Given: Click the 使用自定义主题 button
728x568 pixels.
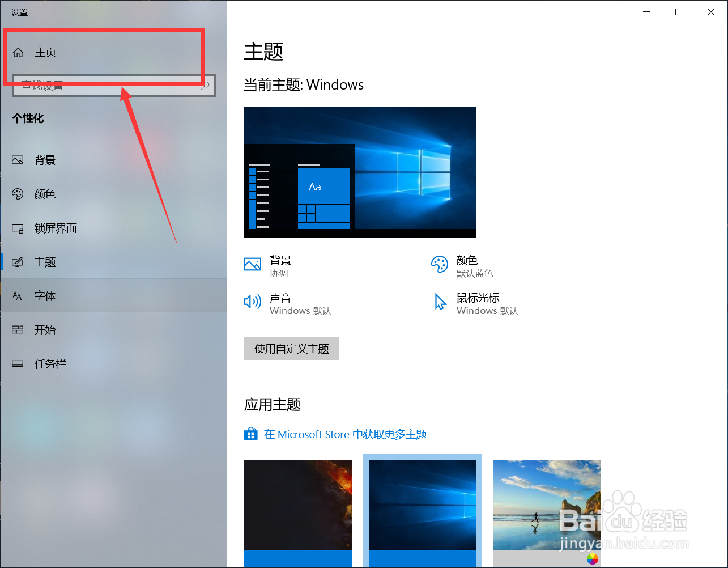Looking at the screenshot, I should pos(292,349).
